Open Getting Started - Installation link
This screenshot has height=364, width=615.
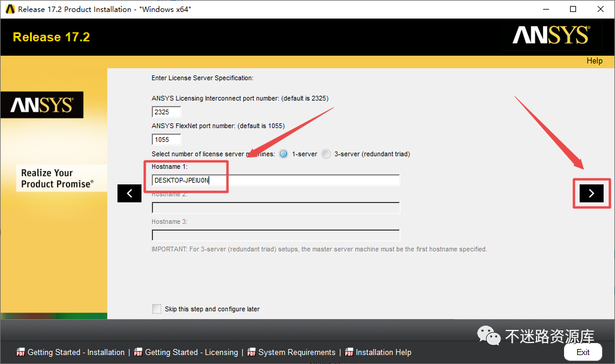click(76, 352)
